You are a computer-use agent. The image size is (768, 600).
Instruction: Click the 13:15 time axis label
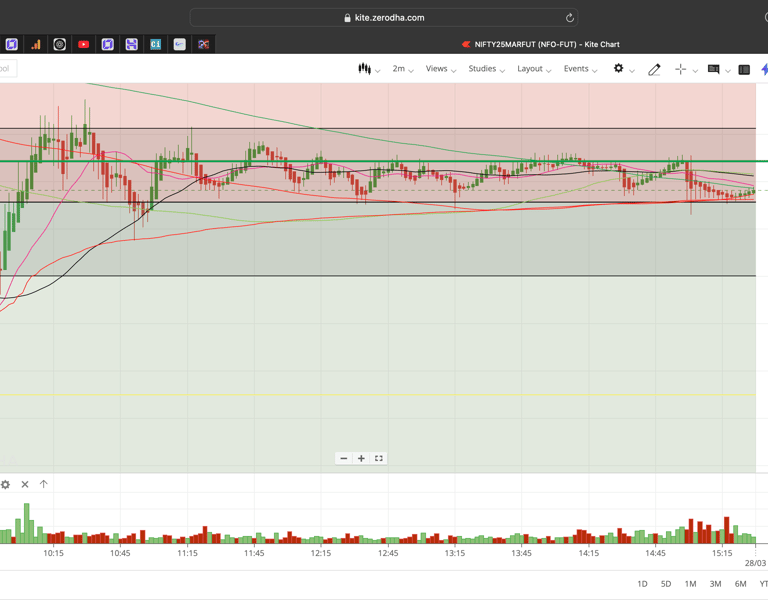[x=455, y=553]
